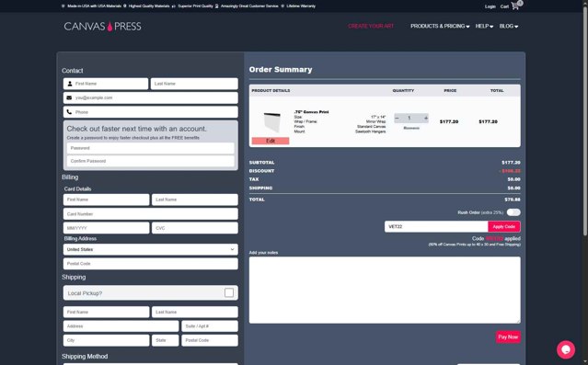
Task: Open the United States country dropdown
Action: pos(150,249)
